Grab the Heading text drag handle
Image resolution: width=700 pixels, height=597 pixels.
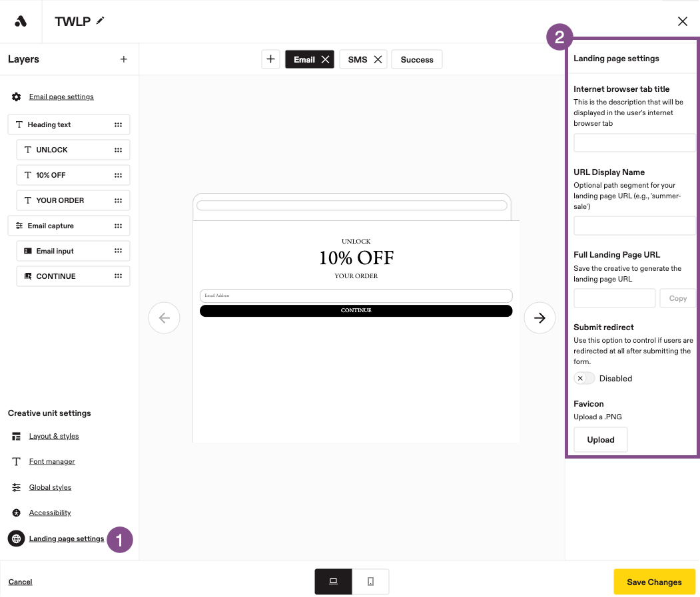click(118, 125)
